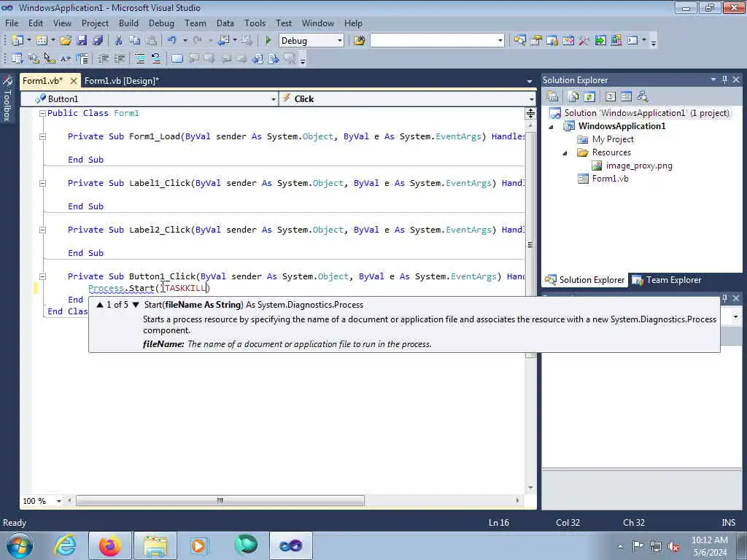The width and height of the screenshot is (747, 560).
Task: Click the Windows Start orb
Action: 19,545
